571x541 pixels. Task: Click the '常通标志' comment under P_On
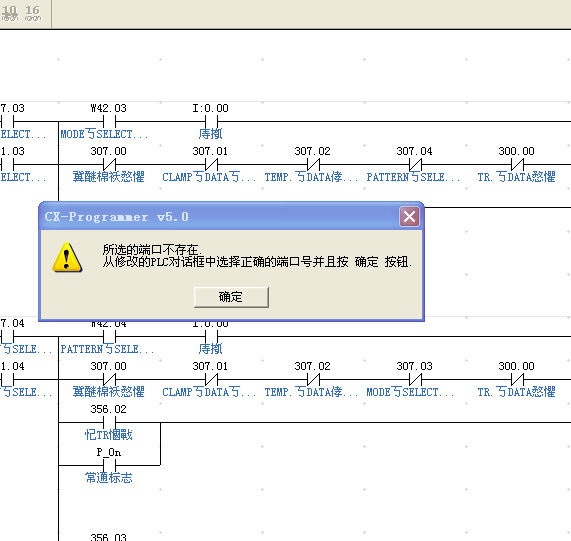point(109,478)
